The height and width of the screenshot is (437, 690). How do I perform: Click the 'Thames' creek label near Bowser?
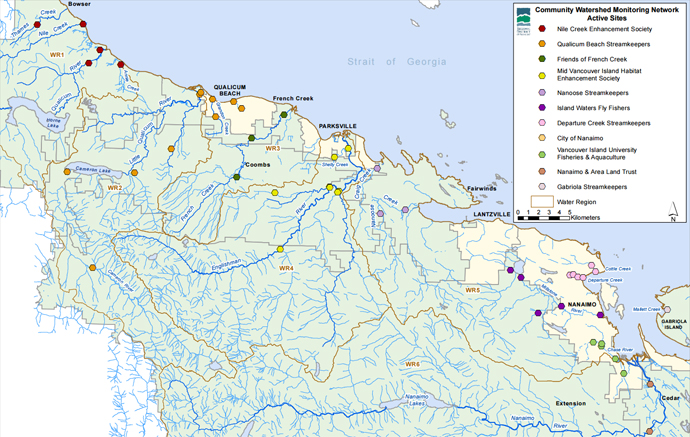(x=21, y=31)
